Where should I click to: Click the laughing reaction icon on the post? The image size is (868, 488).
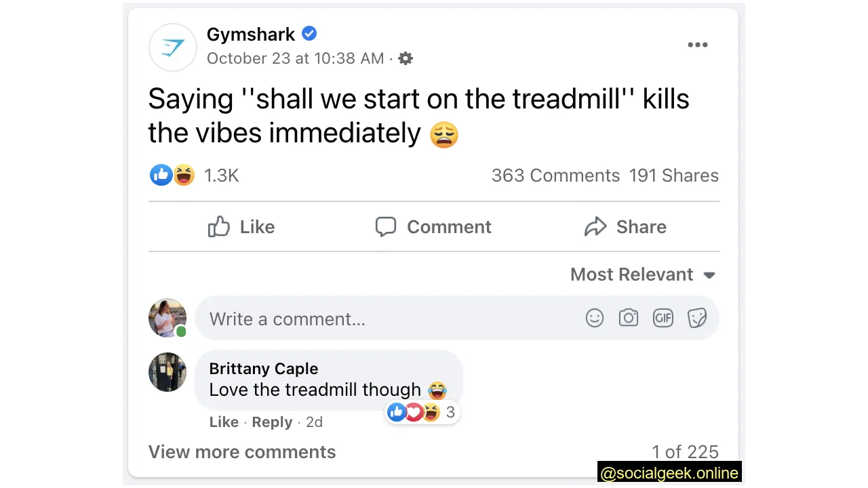tap(183, 175)
